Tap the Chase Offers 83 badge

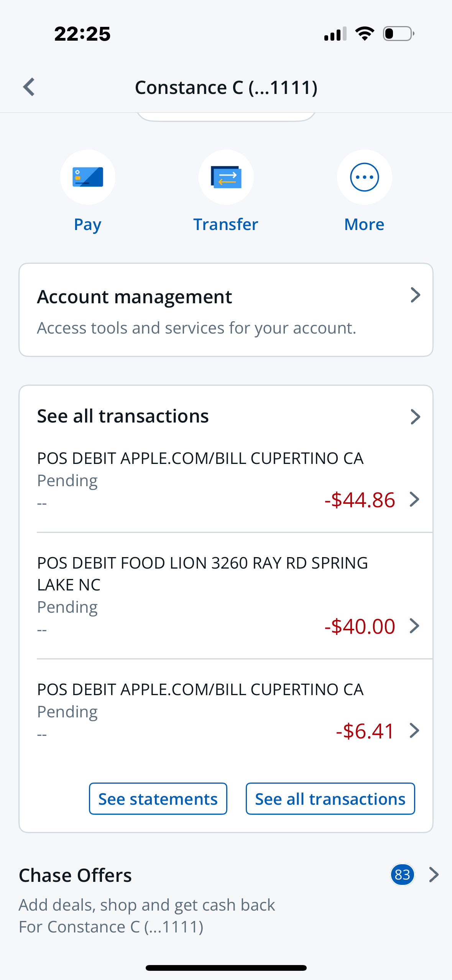pyautogui.click(x=402, y=875)
